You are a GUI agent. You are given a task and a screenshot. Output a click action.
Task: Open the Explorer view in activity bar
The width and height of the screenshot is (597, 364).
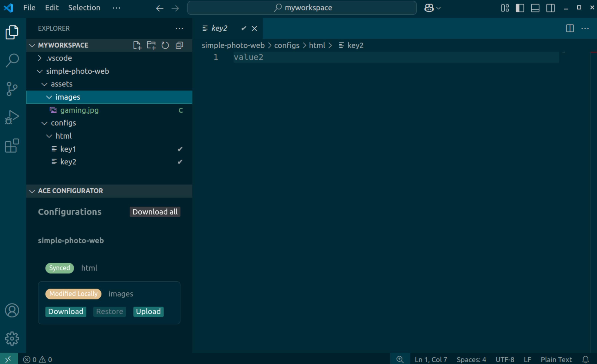[12, 32]
